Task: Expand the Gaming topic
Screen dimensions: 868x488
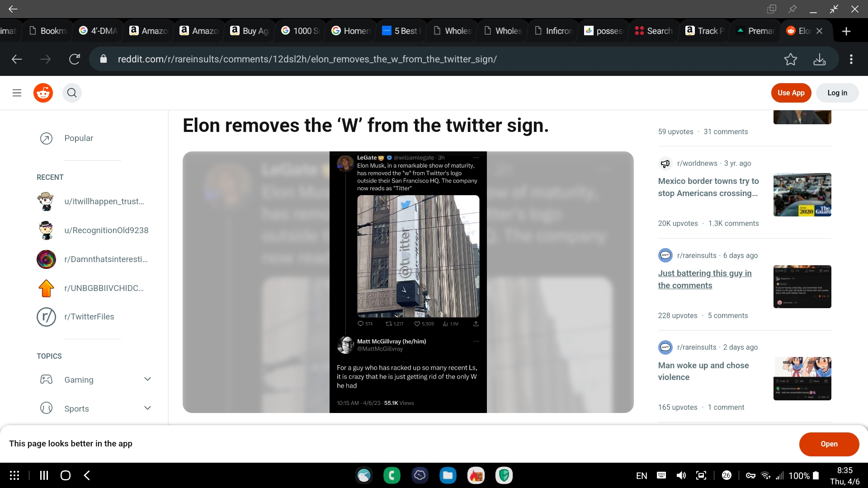Action: coord(147,380)
